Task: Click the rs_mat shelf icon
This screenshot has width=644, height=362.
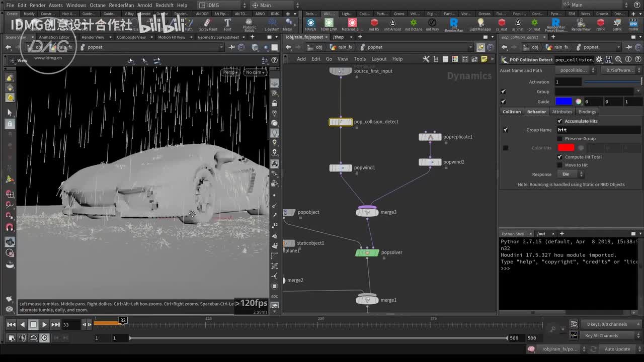Action: pos(502,24)
